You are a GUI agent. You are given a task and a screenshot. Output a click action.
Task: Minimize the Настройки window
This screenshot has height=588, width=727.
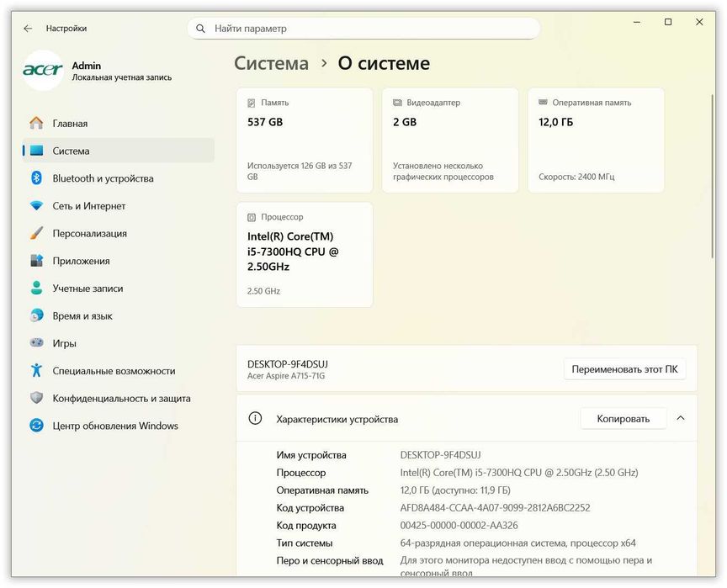637,22
